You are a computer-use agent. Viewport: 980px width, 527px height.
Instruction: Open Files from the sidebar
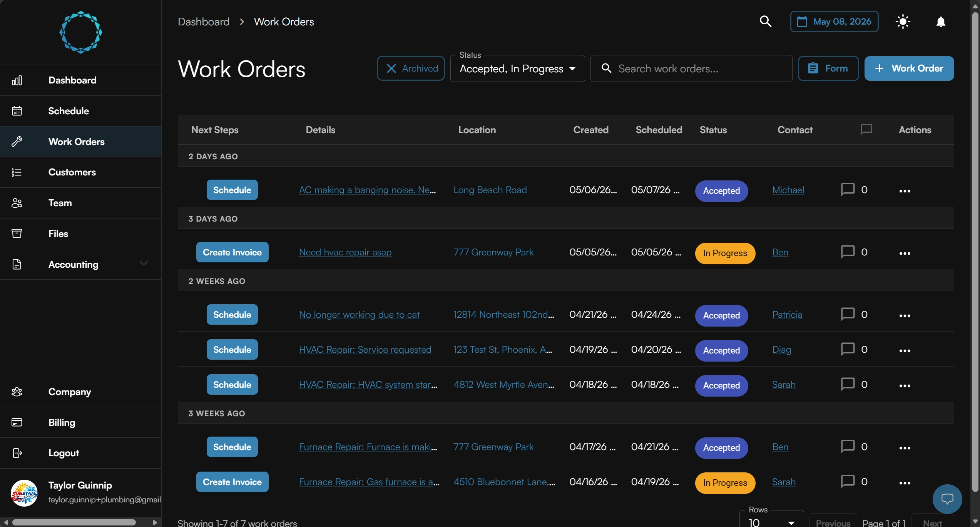(x=81, y=234)
